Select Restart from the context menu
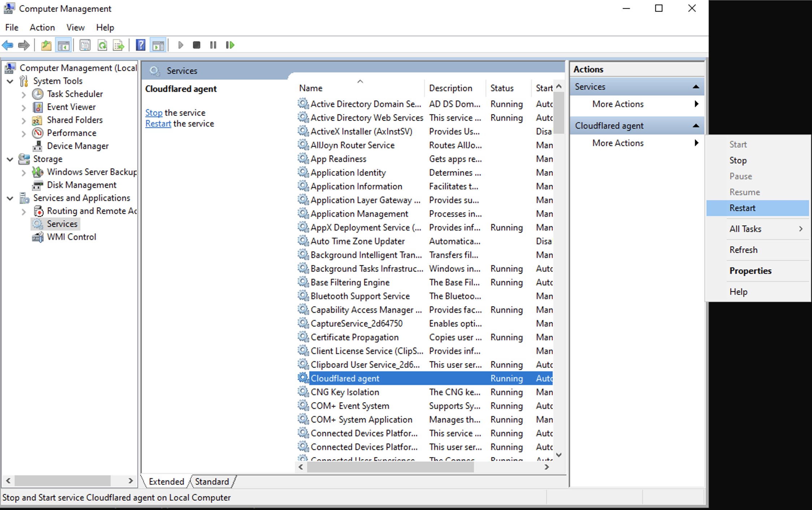The width and height of the screenshot is (812, 510). [x=742, y=208]
